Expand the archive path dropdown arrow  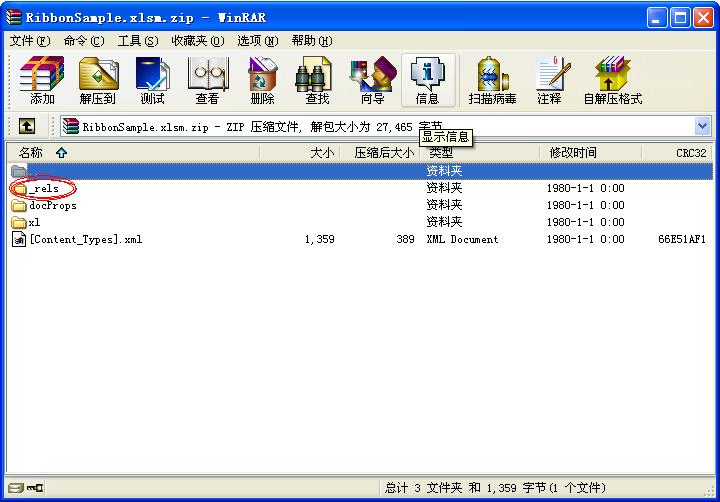[702, 126]
